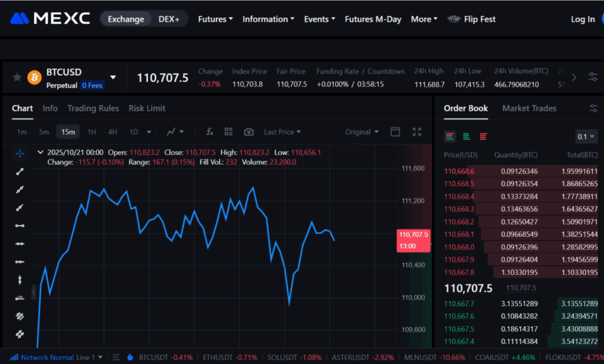Switch to the Market Trades tab
Screen dimensions: 604x364
[x=529, y=108]
